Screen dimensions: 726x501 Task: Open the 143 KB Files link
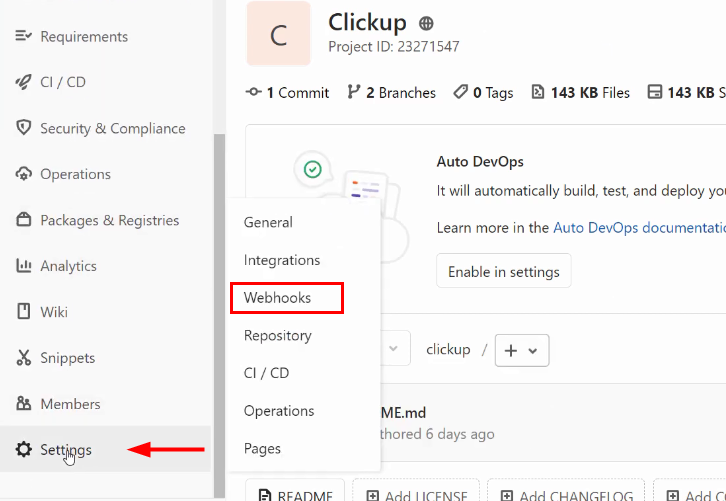[581, 92]
